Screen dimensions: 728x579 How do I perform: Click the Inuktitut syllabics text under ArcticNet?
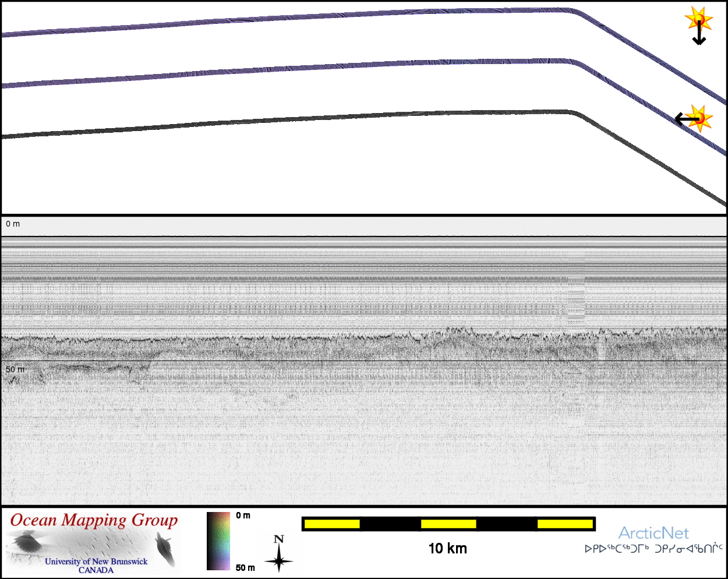point(653,549)
